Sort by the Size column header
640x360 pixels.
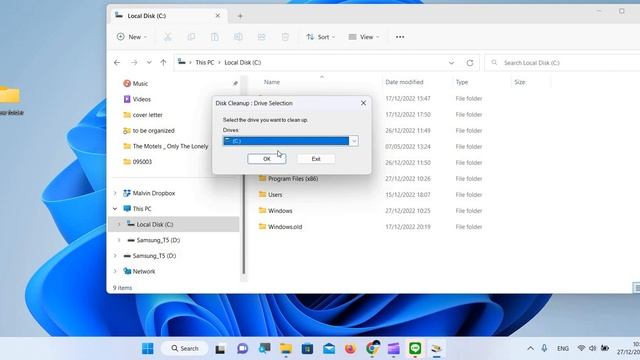(520, 82)
